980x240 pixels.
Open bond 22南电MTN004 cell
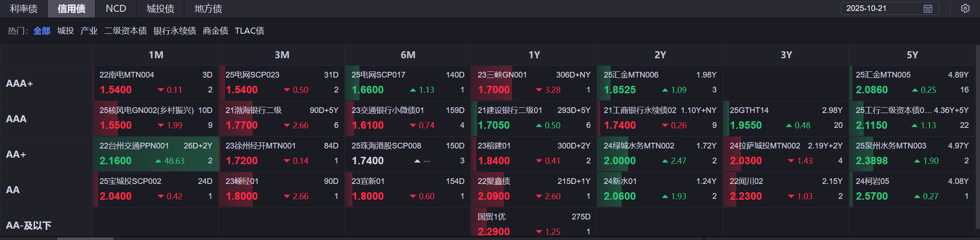click(x=156, y=83)
